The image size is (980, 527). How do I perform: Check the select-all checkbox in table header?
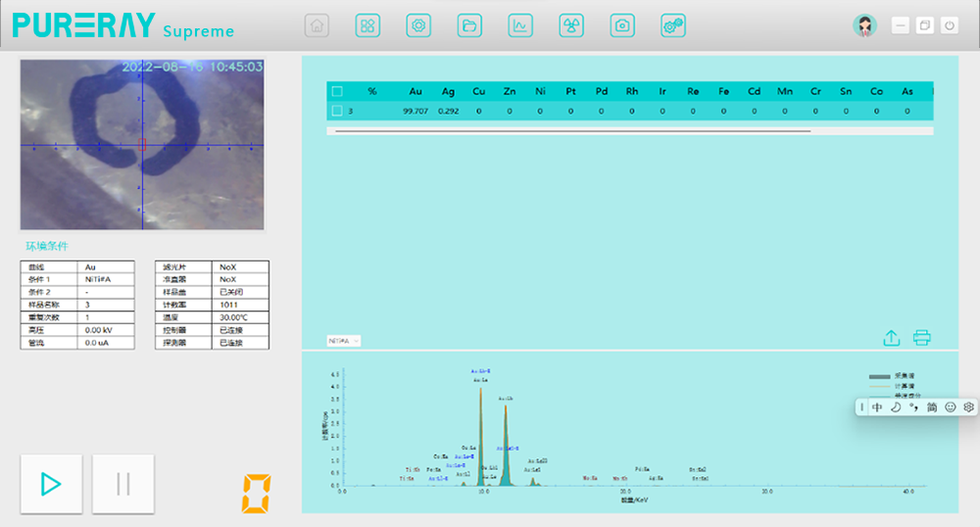(x=337, y=91)
